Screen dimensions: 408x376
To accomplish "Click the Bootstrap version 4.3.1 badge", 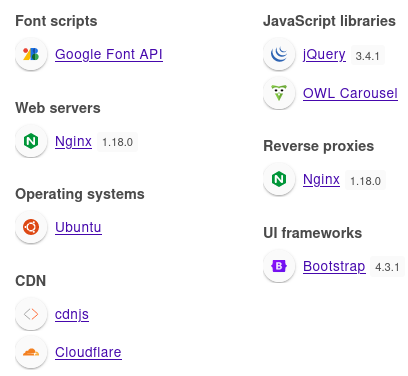I will coord(387,267).
